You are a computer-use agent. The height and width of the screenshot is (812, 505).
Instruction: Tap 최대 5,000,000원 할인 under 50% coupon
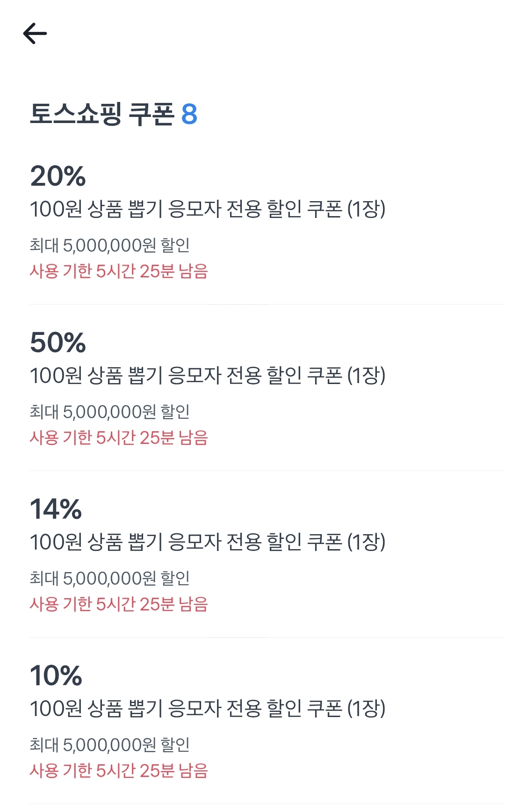(110, 412)
